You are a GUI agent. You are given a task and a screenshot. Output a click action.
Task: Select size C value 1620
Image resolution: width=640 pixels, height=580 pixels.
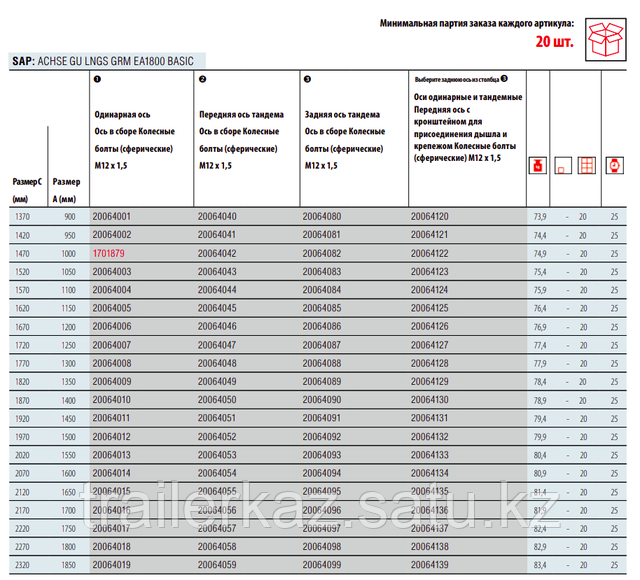22,309
